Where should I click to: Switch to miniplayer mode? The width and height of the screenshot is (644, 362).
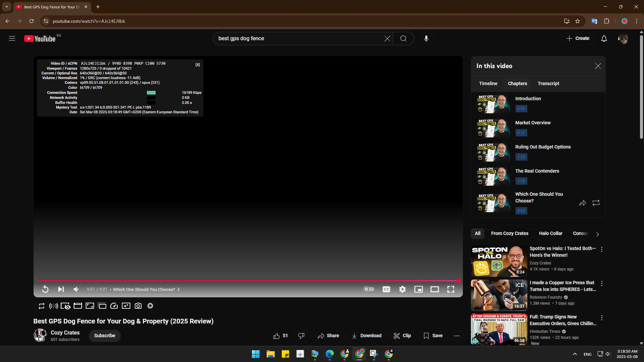pos(419,289)
